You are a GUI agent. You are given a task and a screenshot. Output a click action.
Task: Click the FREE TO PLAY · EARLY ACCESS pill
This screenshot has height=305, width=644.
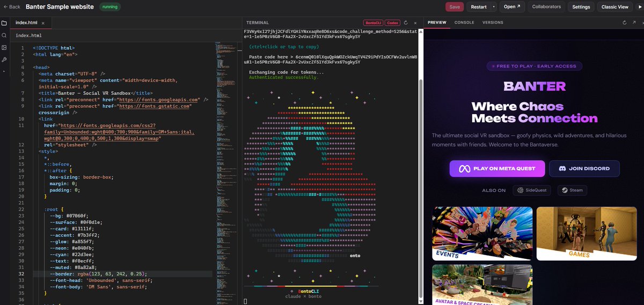pos(534,66)
